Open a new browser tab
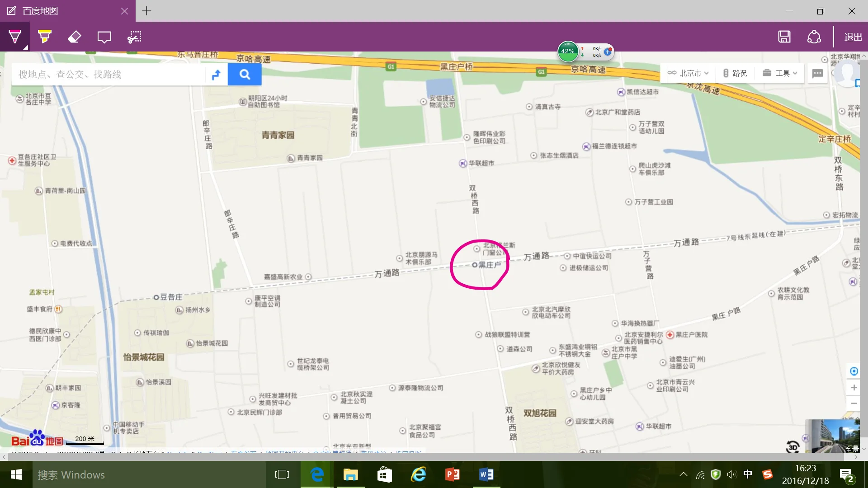The height and width of the screenshot is (488, 868). [x=146, y=10]
